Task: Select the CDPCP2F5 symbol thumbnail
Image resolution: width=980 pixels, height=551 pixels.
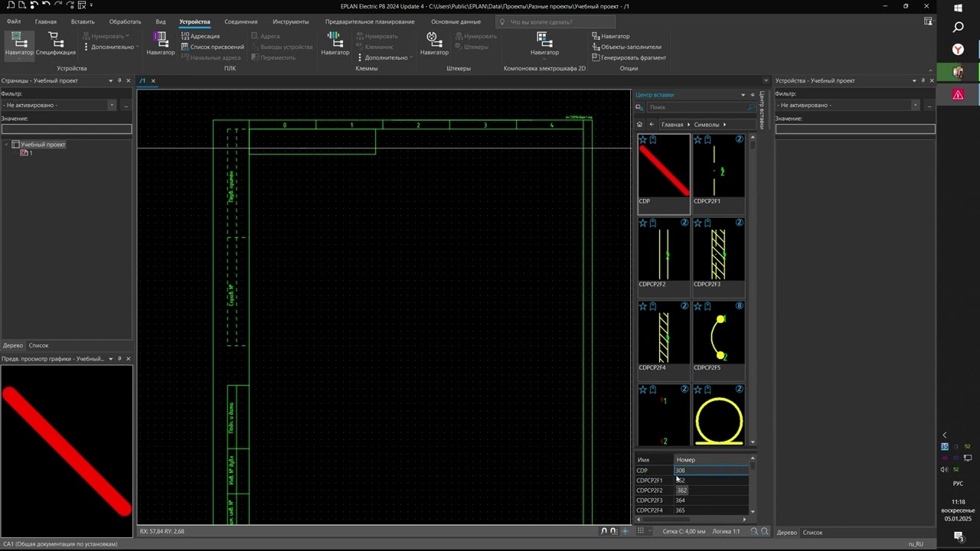Action: (718, 337)
